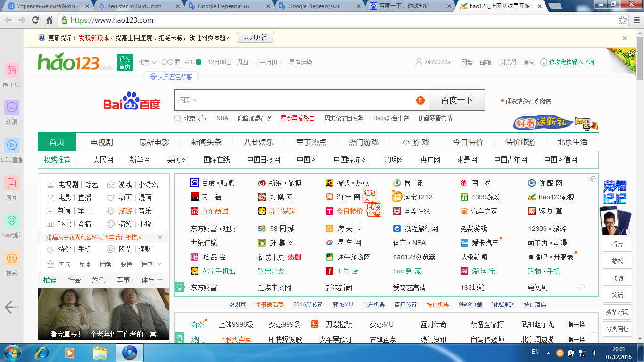This screenshot has width=644, height=362.
Task: Click the user account icon 7470072a
Action: pos(419,62)
